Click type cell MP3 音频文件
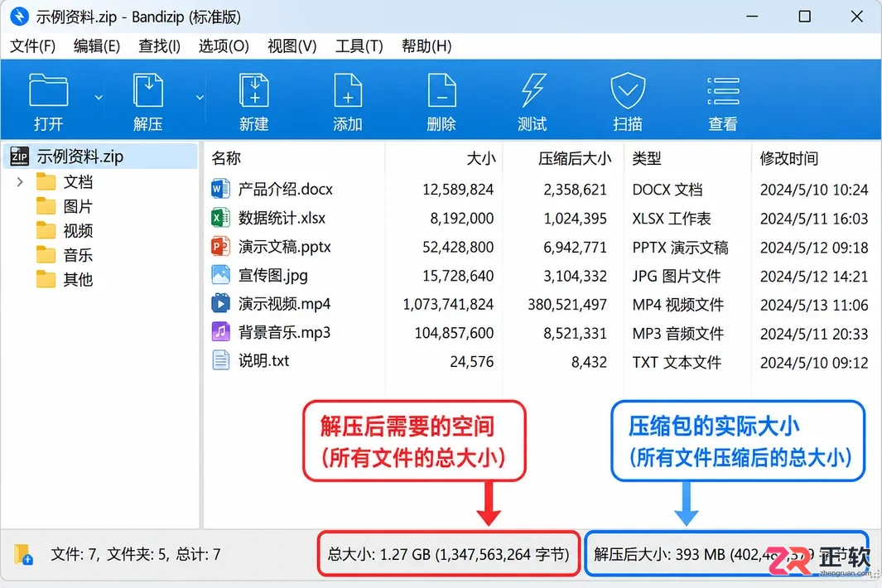Viewport: 882px width, 588px height. [677, 333]
